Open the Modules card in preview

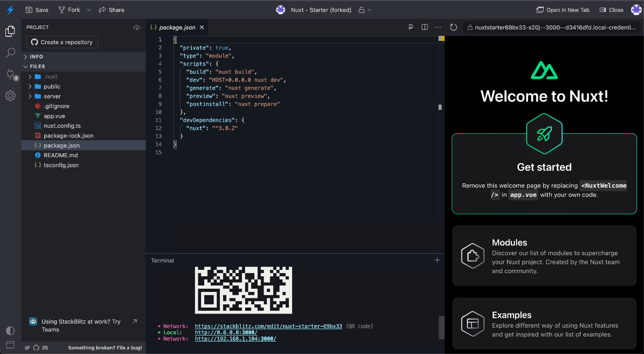pos(544,256)
